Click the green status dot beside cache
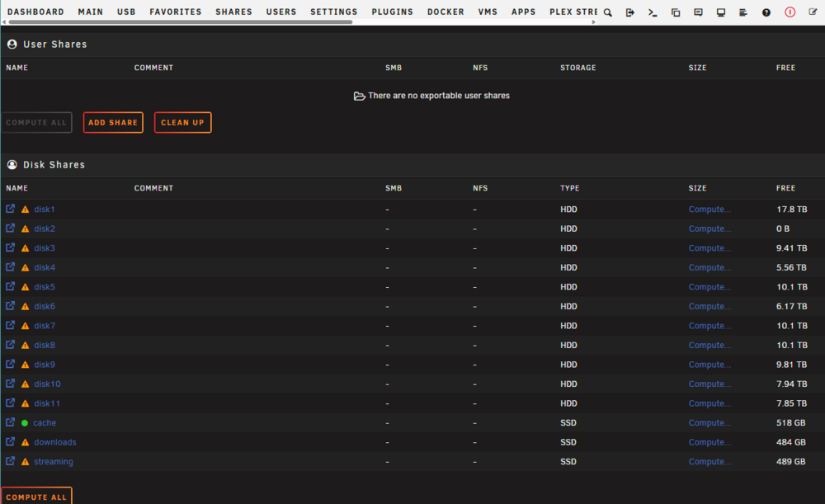The image size is (825, 504). pos(24,423)
